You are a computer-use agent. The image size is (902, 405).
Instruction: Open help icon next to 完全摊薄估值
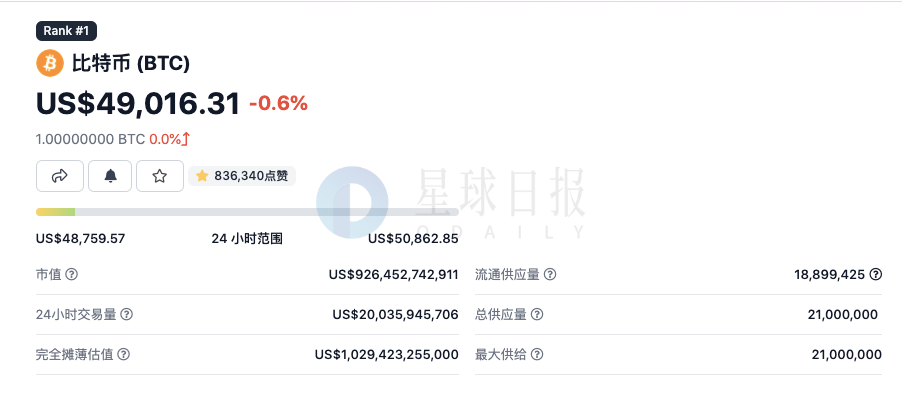(x=124, y=354)
